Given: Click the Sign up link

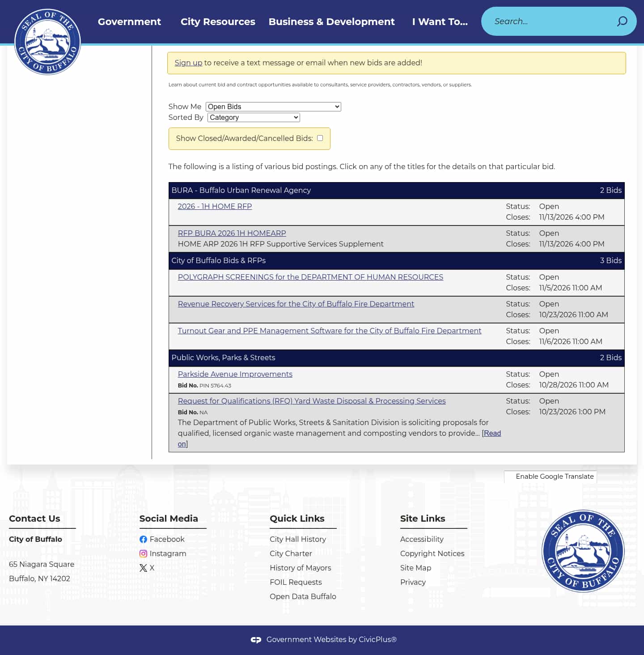Looking at the screenshot, I should point(188,63).
